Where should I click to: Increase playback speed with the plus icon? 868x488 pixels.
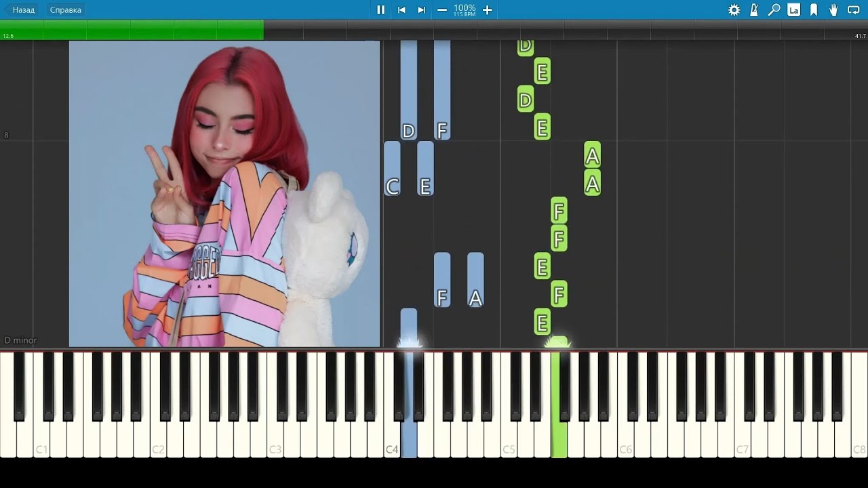pos(487,10)
